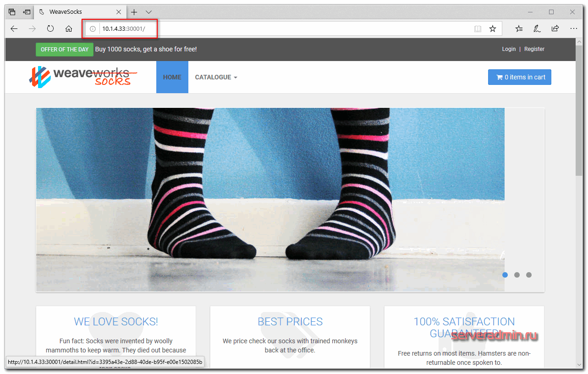588x374 pixels.
Task: Click the Share page icon
Action: click(x=555, y=28)
